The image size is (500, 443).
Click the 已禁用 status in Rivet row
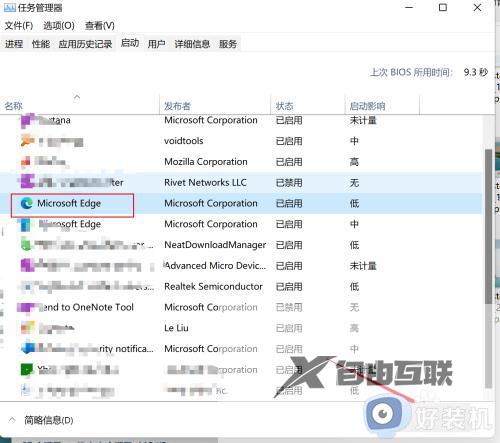click(289, 183)
